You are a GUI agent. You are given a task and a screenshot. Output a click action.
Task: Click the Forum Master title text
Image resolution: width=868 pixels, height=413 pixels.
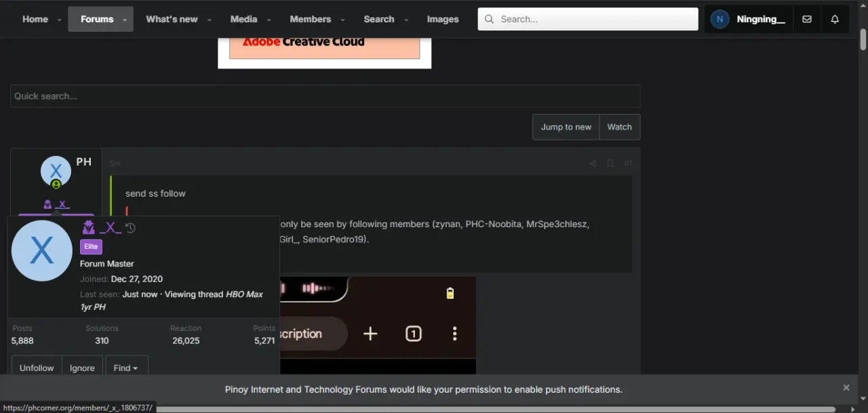[x=107, y=263]
